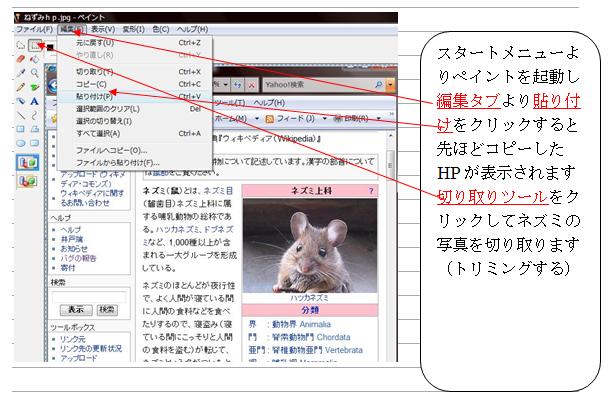The height and width of the screenshot is (398, 613).
Task: Activate the Magnifier tool
Action: pyautogui.click(x=35, y=73)
